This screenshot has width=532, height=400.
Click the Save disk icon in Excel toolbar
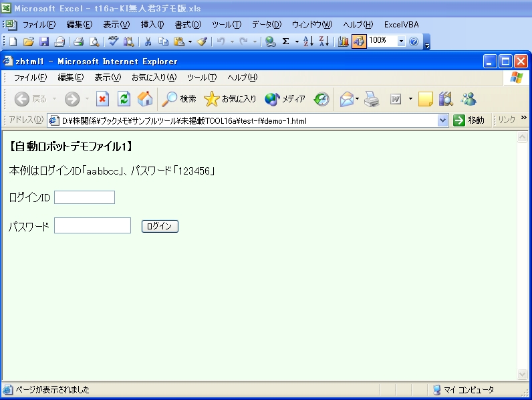44,41
